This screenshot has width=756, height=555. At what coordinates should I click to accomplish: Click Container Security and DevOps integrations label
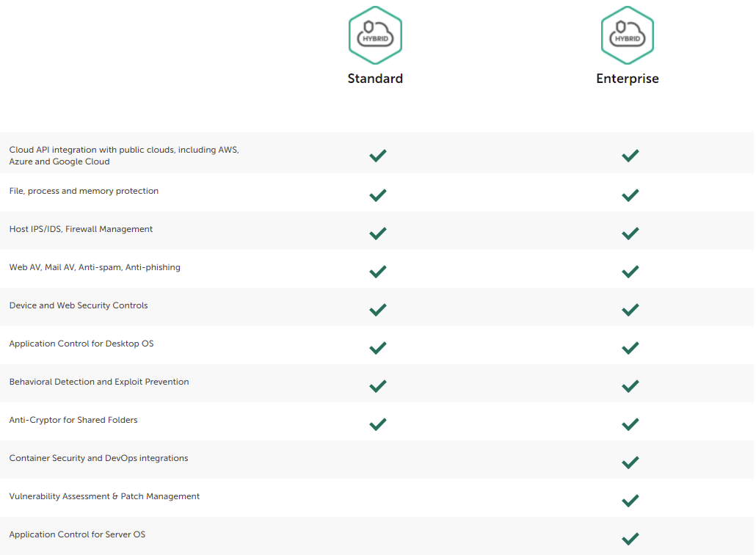pos(98,458)
